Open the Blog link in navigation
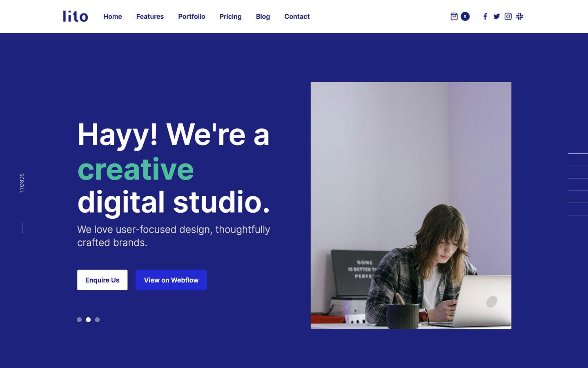Image resolution: width=588 pixels, height=368 pixels. [x=263, y=16]
